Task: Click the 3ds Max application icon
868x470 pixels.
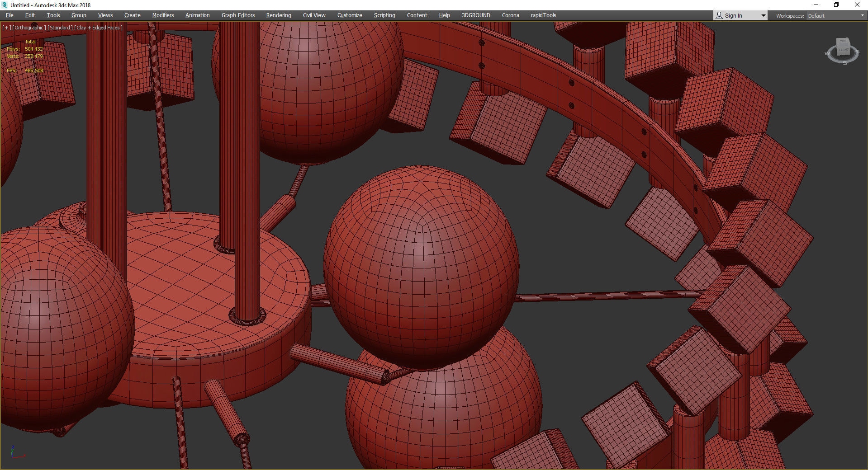Action: pos(5,5)
